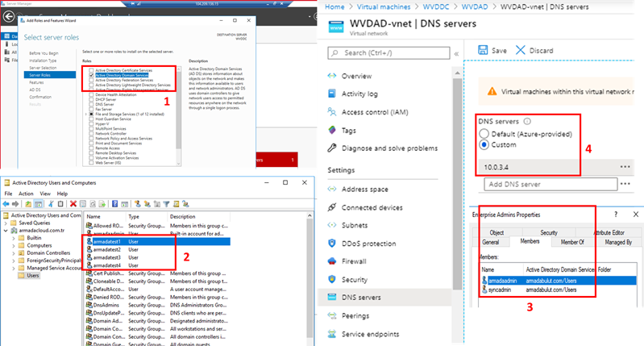Image resolution: width=644 pixels, height=346 pixels.
Task: Click the Save disk icon
Action: (x=483, y=50)
